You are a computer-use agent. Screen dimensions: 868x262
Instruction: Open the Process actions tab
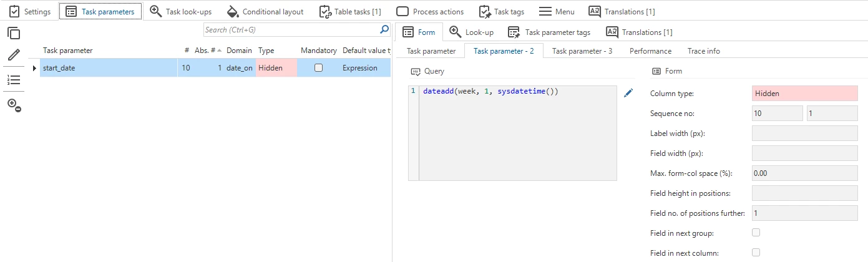430,12
